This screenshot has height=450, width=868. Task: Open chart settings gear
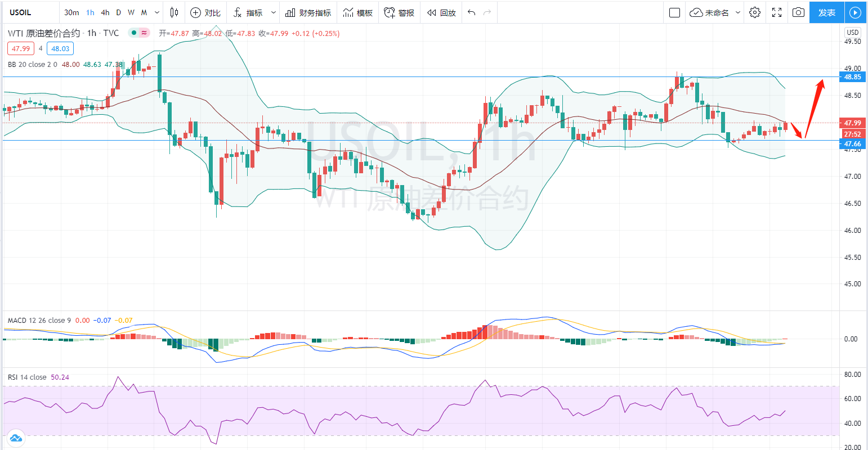click(755, 12)
